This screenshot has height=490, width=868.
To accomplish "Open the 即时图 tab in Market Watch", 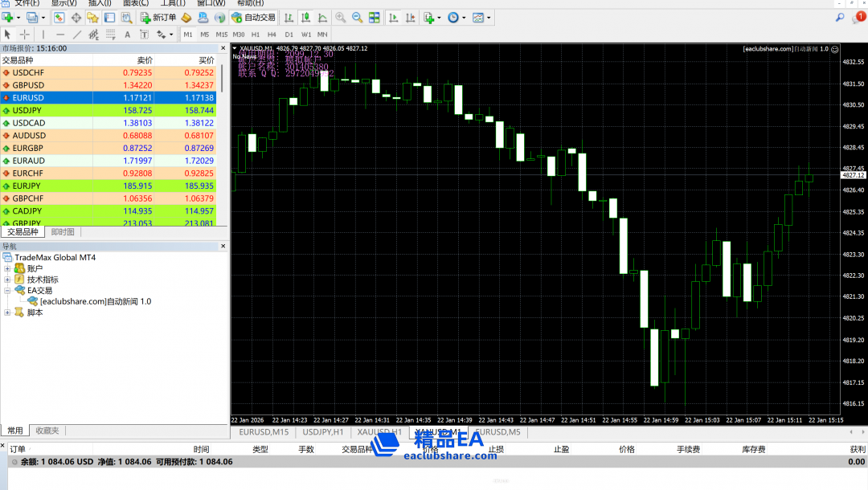I will [63, 232].
